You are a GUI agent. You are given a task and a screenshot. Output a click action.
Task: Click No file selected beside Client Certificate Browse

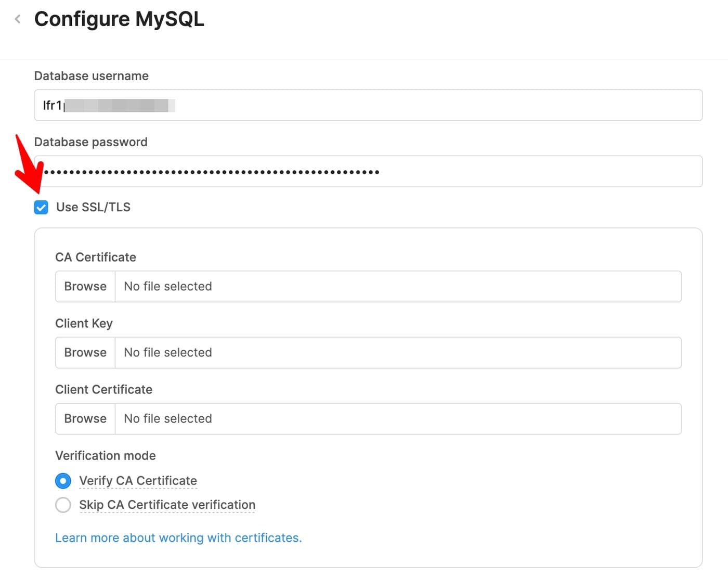pyautogui.click(x=167, y=418)
